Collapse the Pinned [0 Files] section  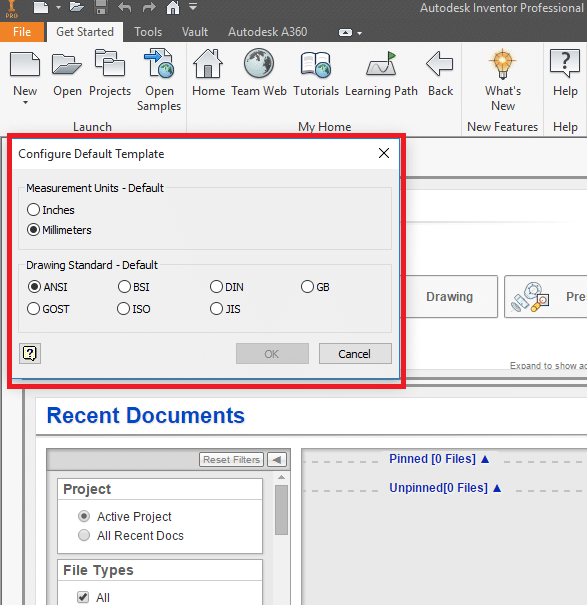coord(439,459)
